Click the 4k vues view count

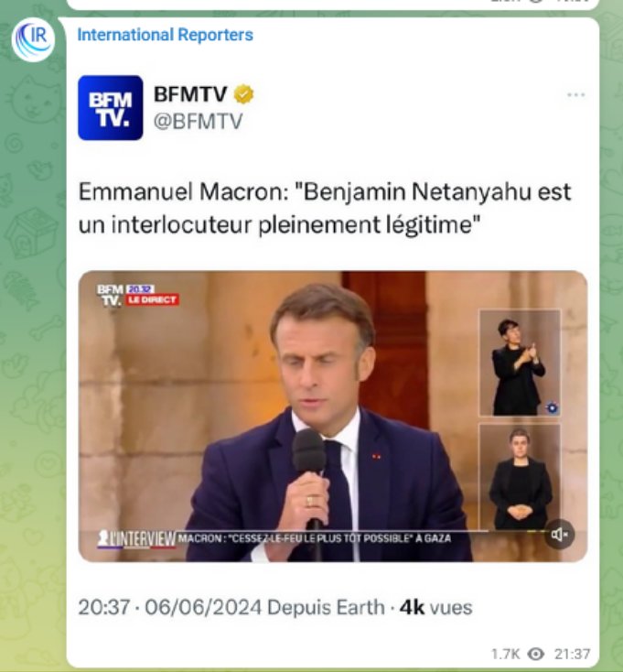click(x=435, y=607)
